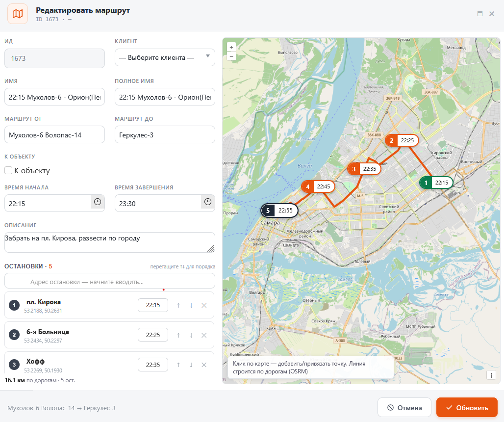Move Хофф stop up

[x=178, y=365]
